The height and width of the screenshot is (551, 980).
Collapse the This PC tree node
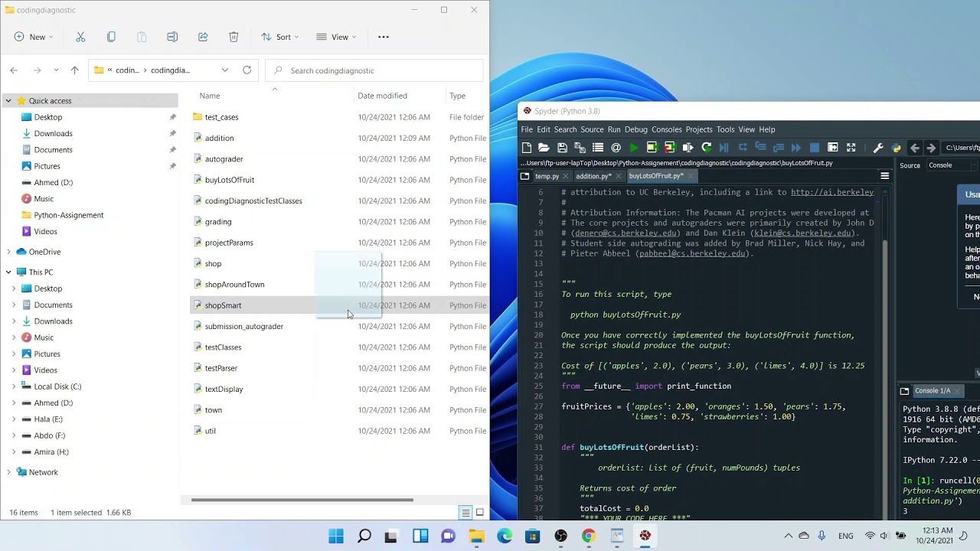(8, 272)
